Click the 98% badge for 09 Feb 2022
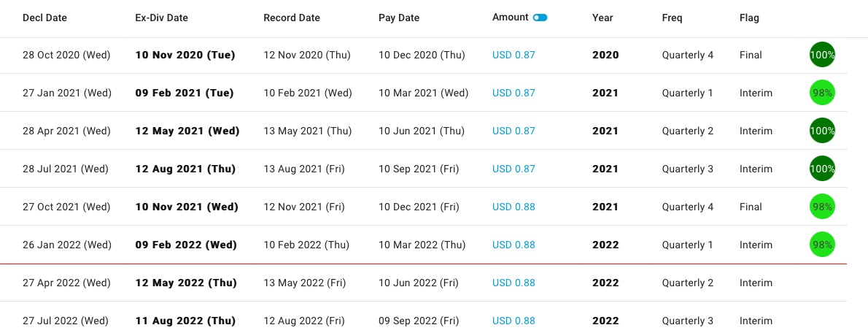This screenshot has height=333, width=868. coord(822,245)
